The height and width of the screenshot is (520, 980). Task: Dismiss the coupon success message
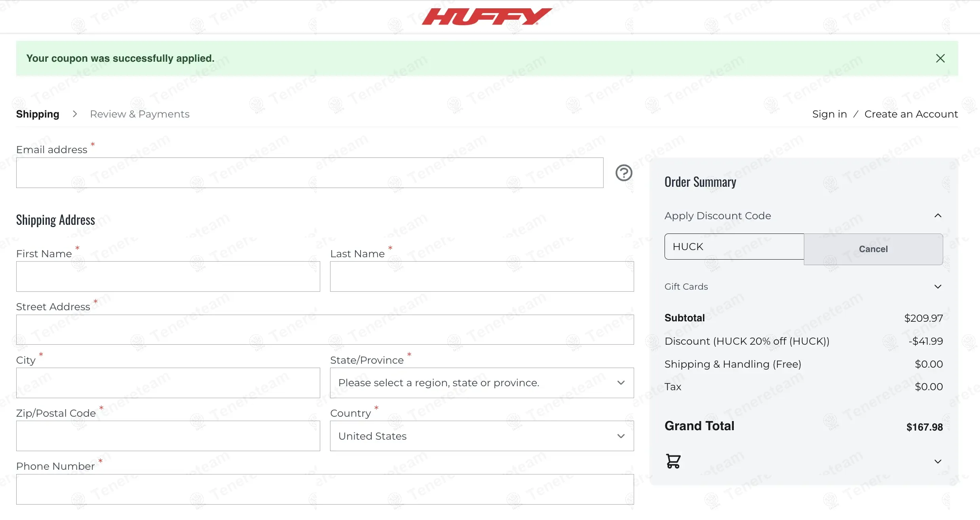[940, 59]
